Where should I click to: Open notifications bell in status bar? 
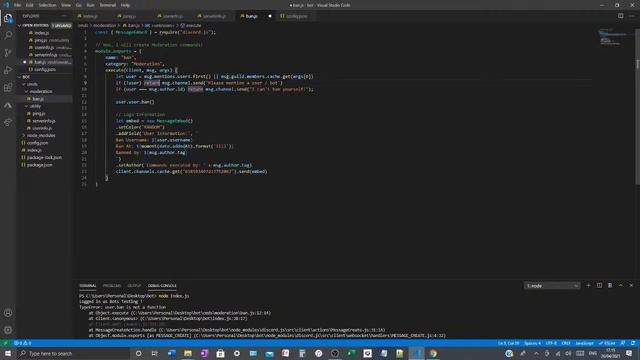pyautogui.click(x=633, y=343)
